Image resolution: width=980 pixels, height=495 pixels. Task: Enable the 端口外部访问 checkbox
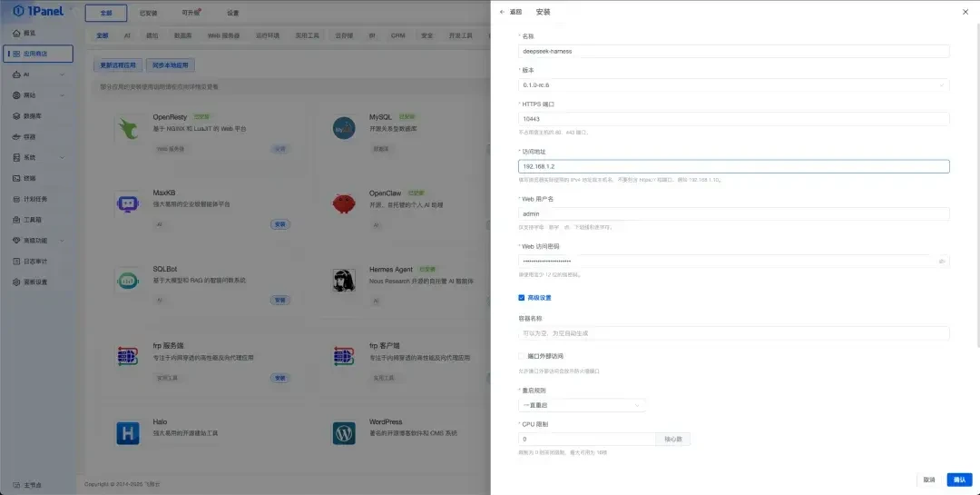pos(521,356)
